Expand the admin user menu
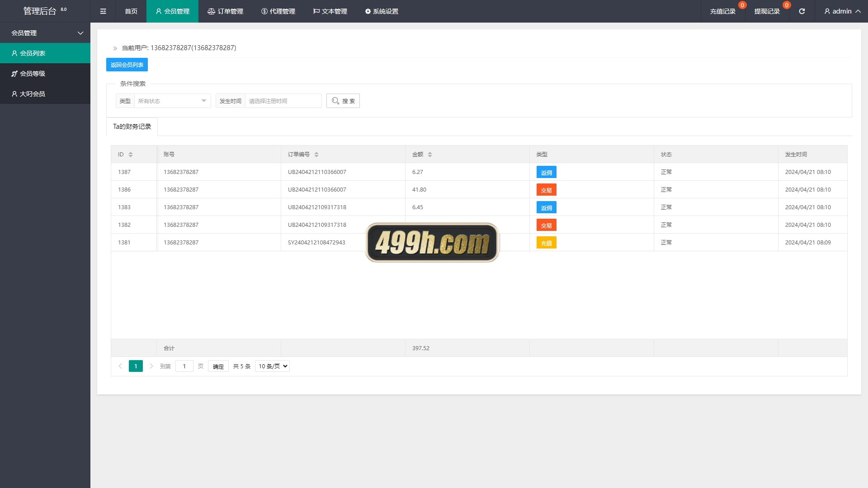 842,11
